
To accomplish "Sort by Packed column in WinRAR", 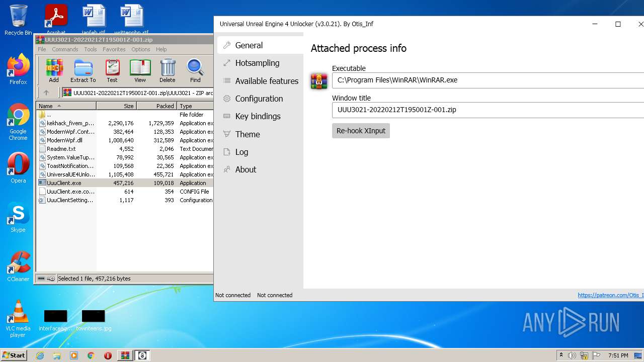I will 157,106.
